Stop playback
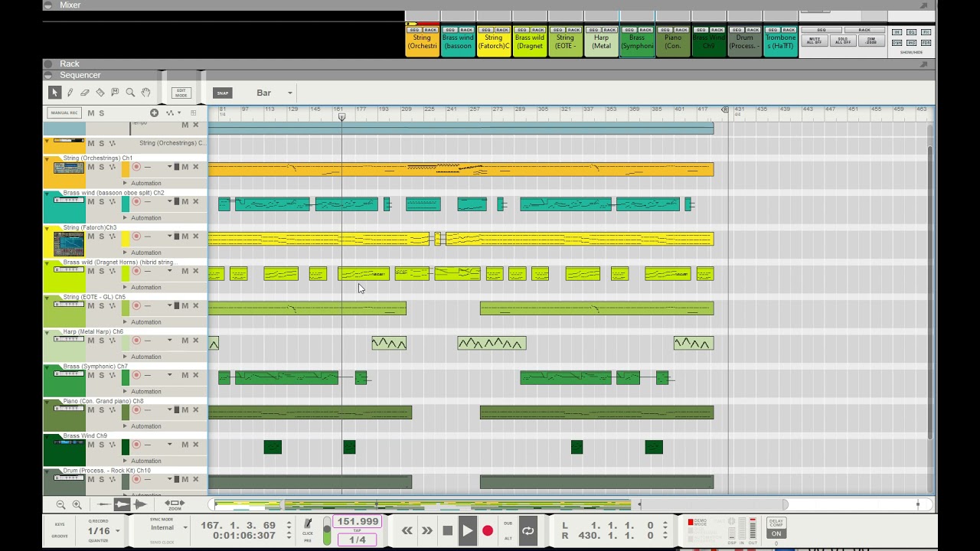This screenshot has height=551, width=980. pyautogui.click(x=448, y=531)
